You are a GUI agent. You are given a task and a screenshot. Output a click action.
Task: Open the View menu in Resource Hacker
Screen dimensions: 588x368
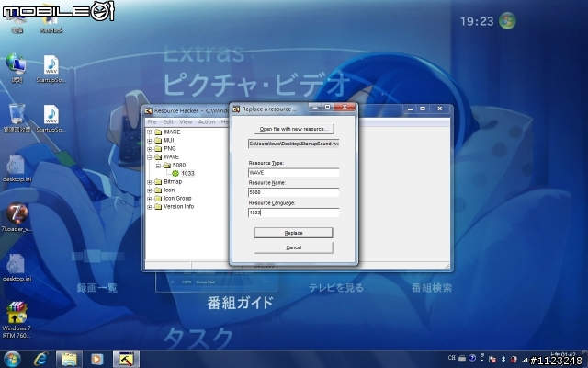(x=186, y=122)
